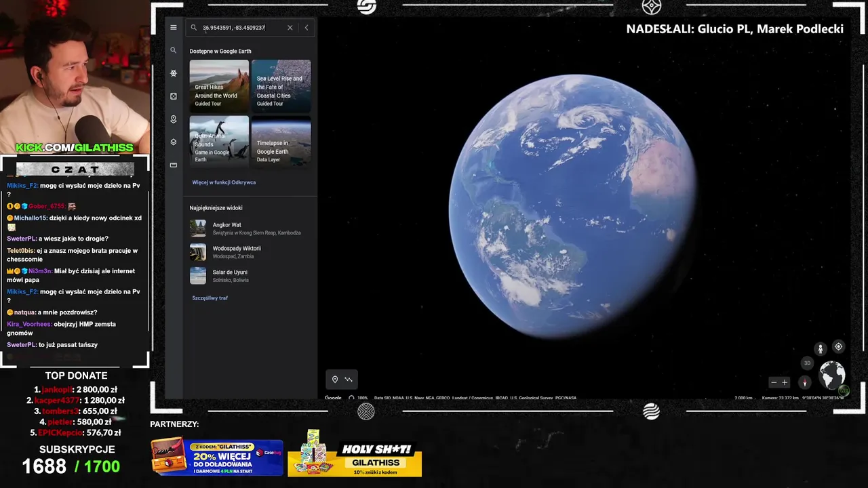Click top donor jankopl amount row
Image resolution: width=868 pixels, height=488 pixels.
click(76, 390)
